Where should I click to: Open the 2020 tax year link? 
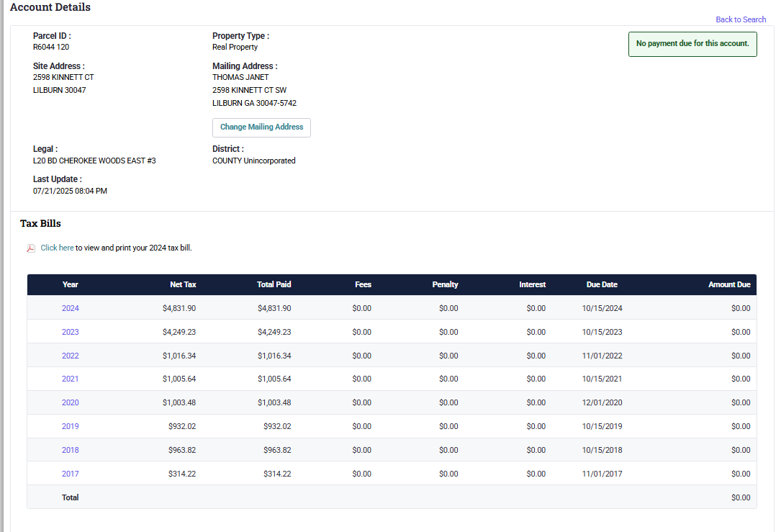pyautogui.click(x=70, y=402)
